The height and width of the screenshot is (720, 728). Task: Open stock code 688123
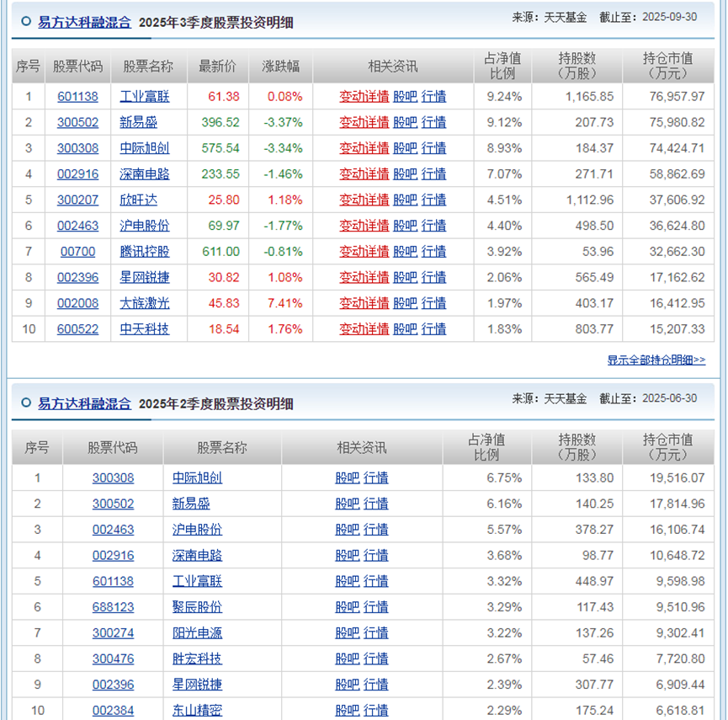[113, 608]
